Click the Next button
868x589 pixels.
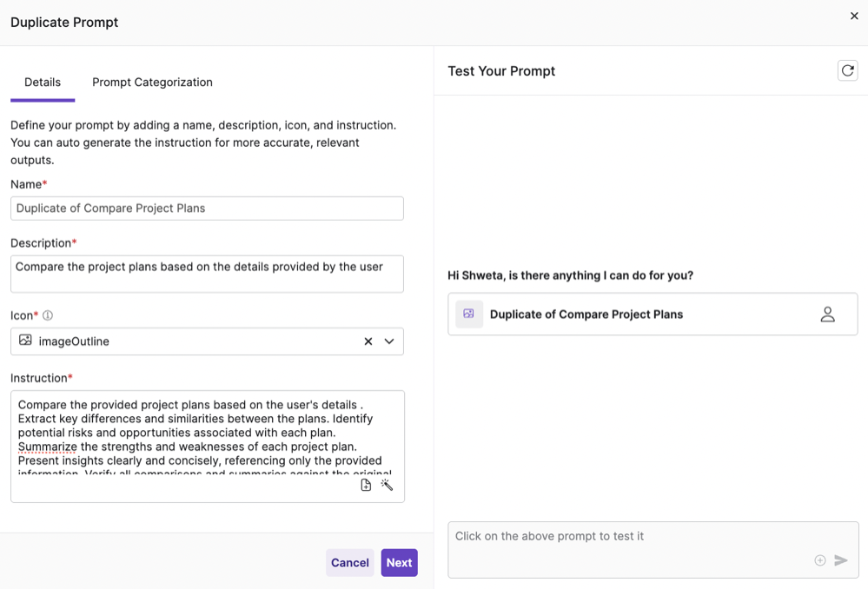pyautogui.click(x=399, y=562)
